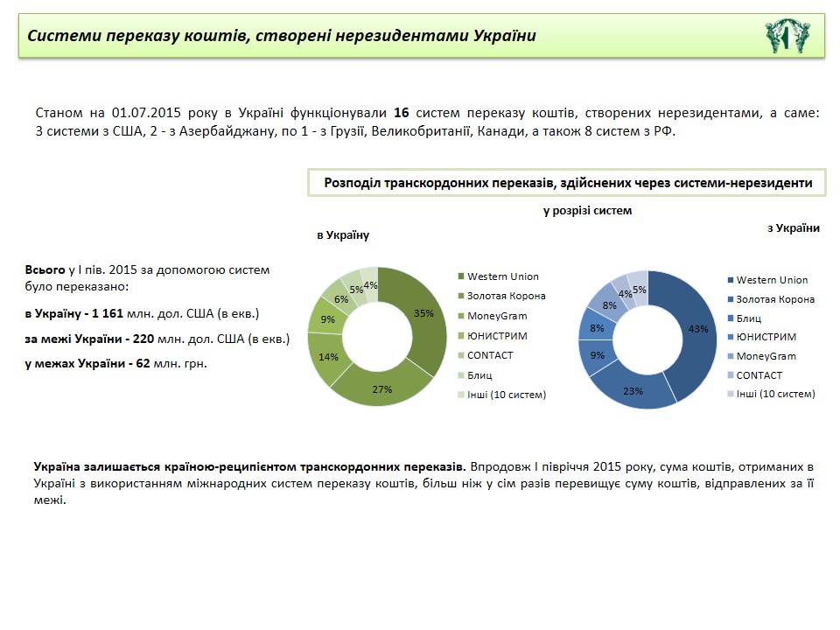Click blue legend swatch for Інші (10 систем)
This screenshot has height=630, width=840.
730,394
